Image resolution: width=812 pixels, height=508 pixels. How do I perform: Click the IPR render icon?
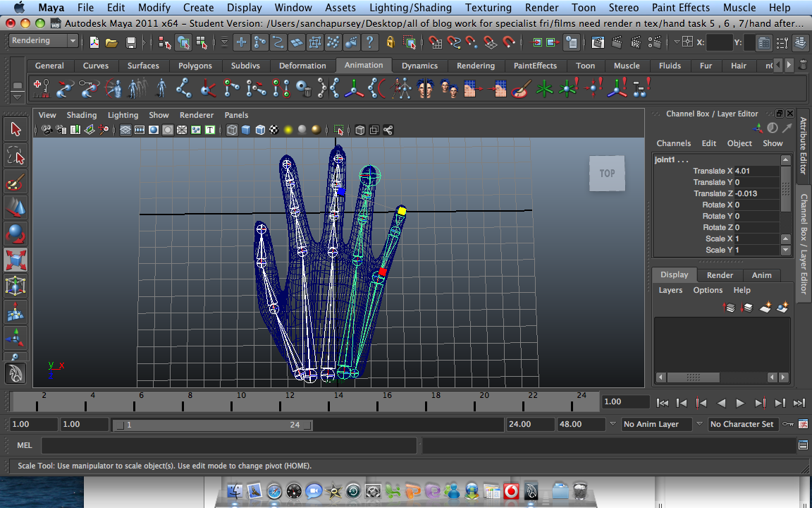coord(635,42)
